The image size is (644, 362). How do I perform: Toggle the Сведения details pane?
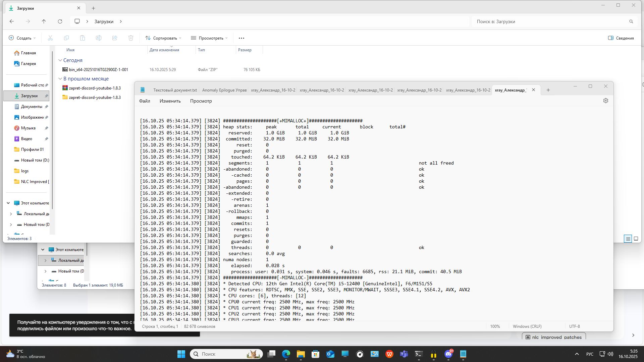[621, 38]
